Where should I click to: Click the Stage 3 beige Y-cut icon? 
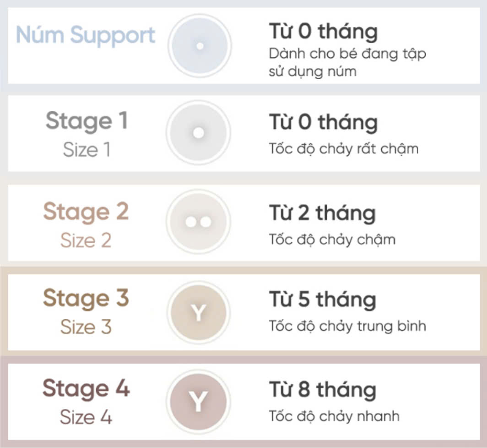point(199,312)
